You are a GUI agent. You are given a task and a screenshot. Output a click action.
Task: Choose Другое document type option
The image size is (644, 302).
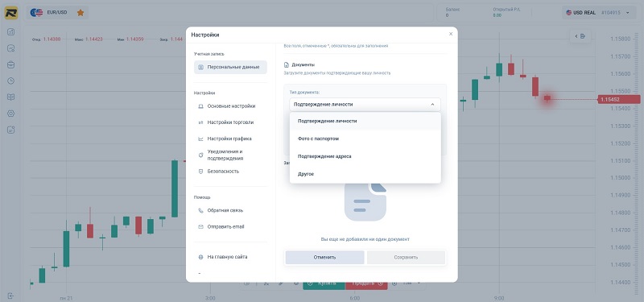(x=365, y=174)
